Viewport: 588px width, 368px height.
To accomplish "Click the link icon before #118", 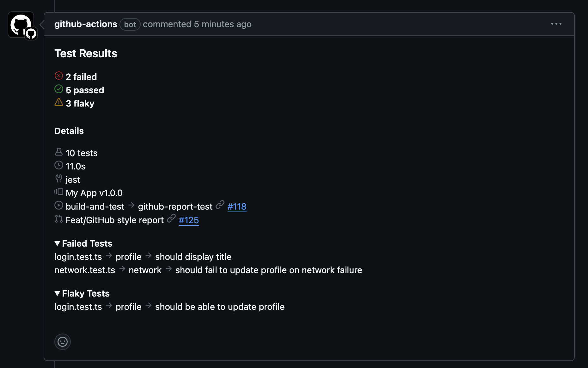I will (x=220, y=205).
